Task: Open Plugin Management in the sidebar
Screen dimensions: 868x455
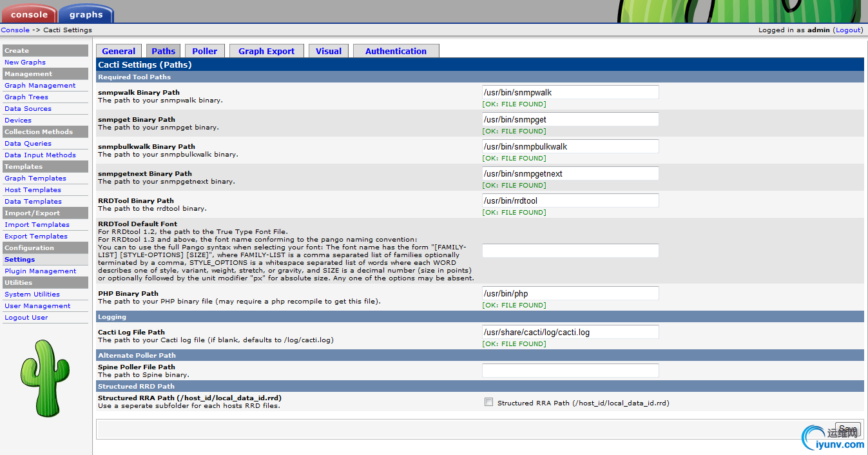Action: tap(41, 271)
